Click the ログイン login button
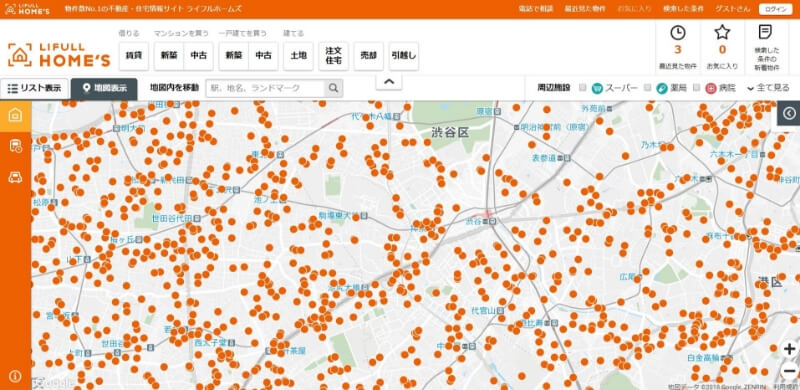800x390 pixels. point(775,9)
